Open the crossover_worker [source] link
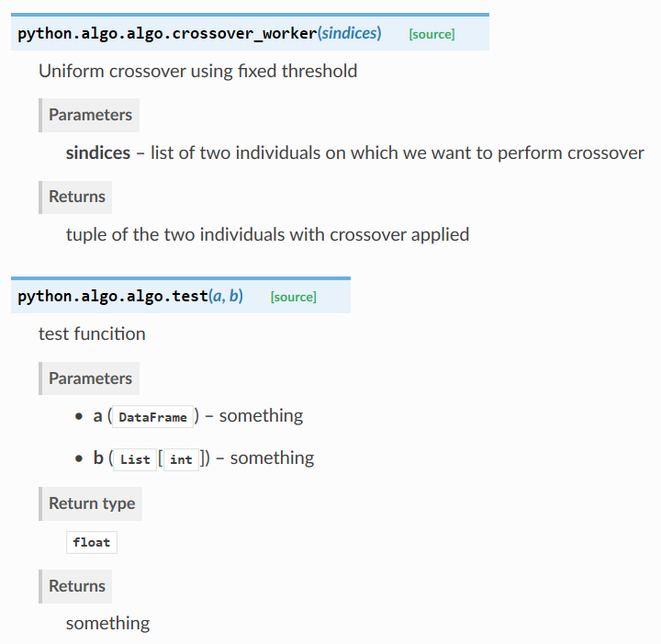 click(431, 34)
